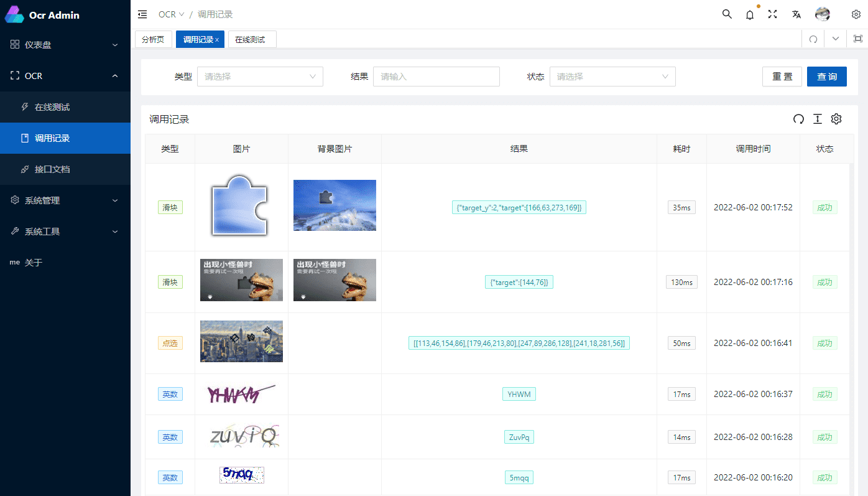Open the 状态 filter dropdown

click(612, 77)
